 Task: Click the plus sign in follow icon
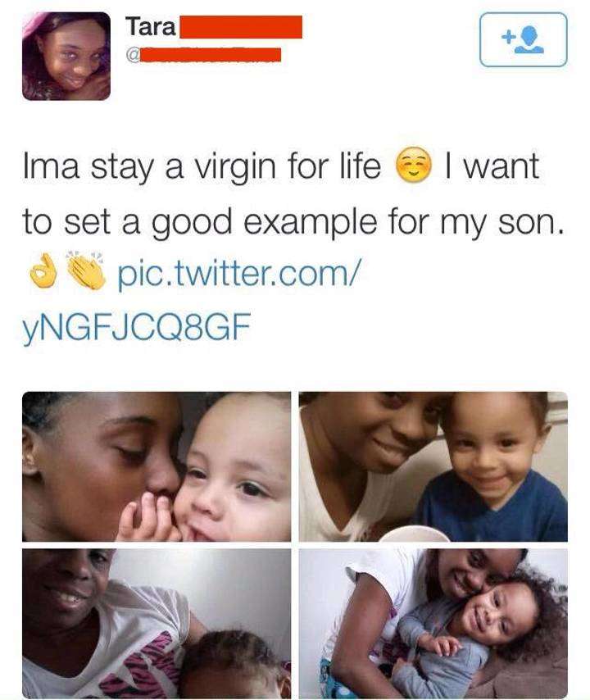pos(506,37)
